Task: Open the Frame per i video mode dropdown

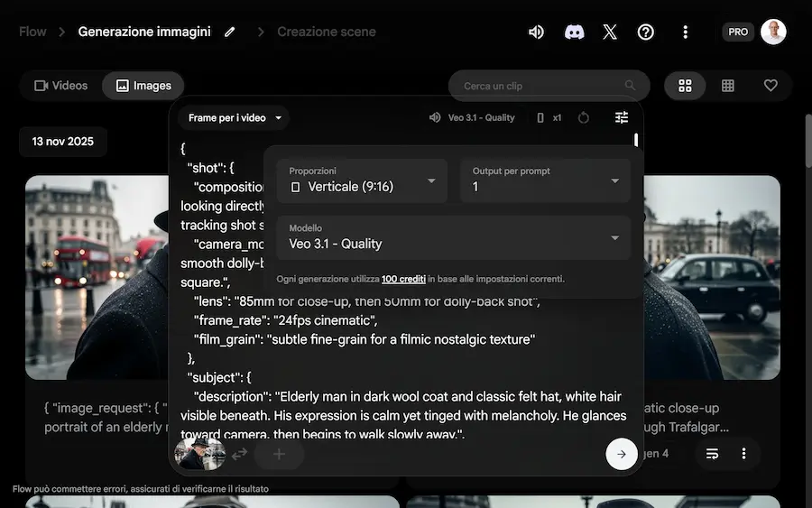Action: point(235,118)
